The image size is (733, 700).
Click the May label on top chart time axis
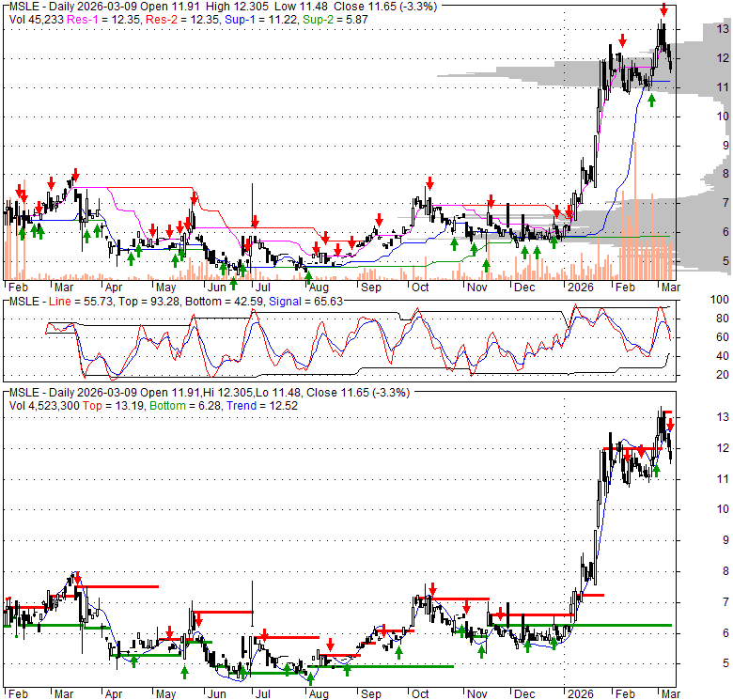(165, 288)
